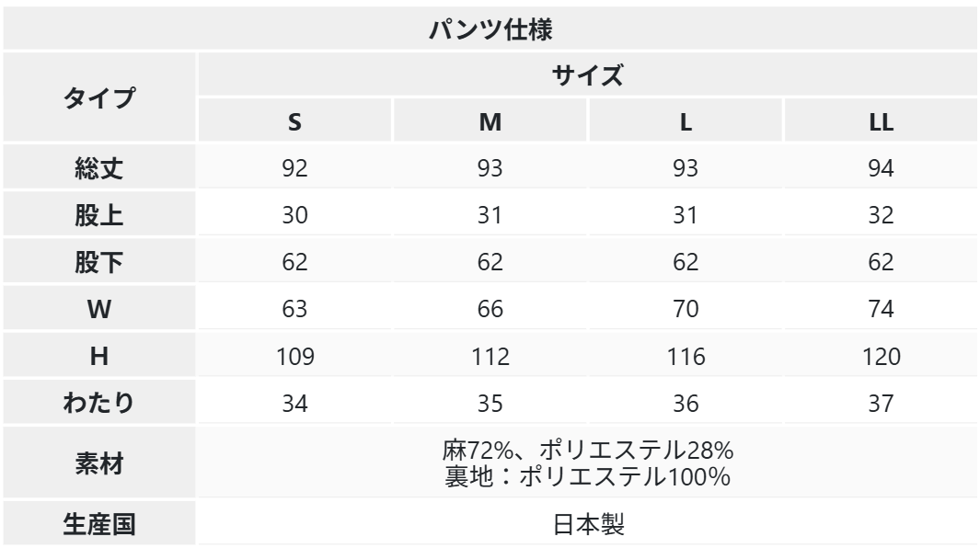Viewport: 980px width, 548px height.
Task: Select the S size column header
Action: tap(294, 121)
